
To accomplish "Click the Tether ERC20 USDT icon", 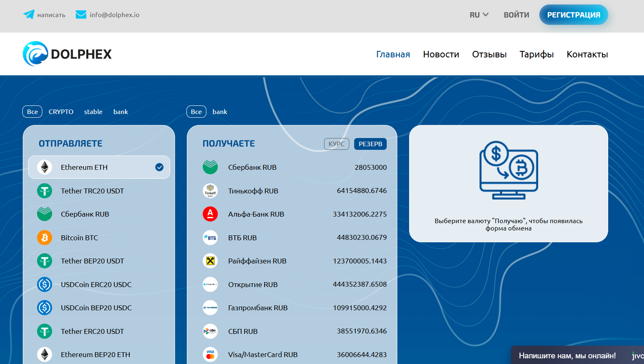I will point(44,331).
